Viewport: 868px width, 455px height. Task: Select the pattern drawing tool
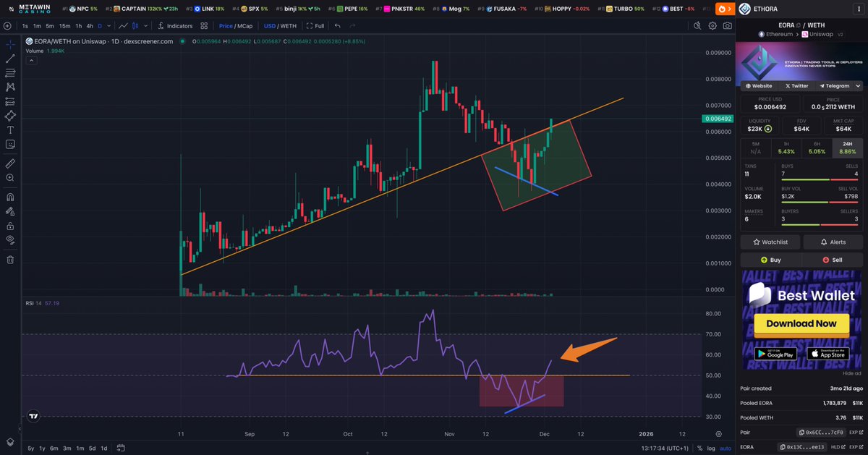point(10,88)
